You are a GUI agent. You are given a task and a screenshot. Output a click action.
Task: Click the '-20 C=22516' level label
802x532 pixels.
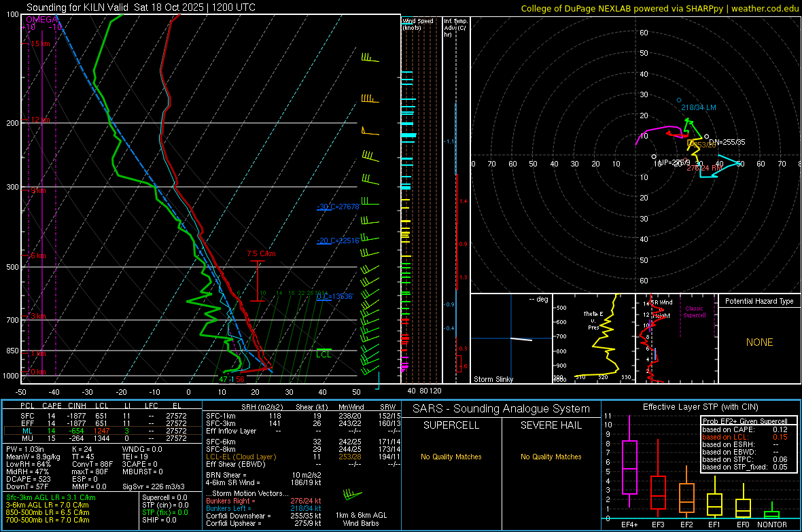pyautogui.click(x=338, y=241)
